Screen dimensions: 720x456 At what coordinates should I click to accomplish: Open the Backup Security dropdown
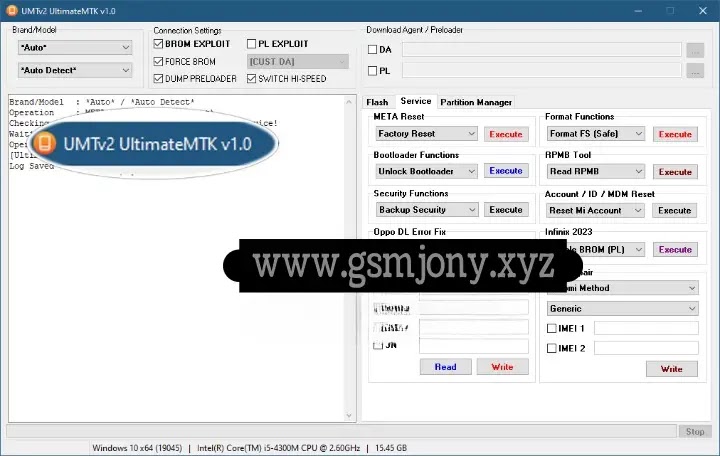point(427,209)
